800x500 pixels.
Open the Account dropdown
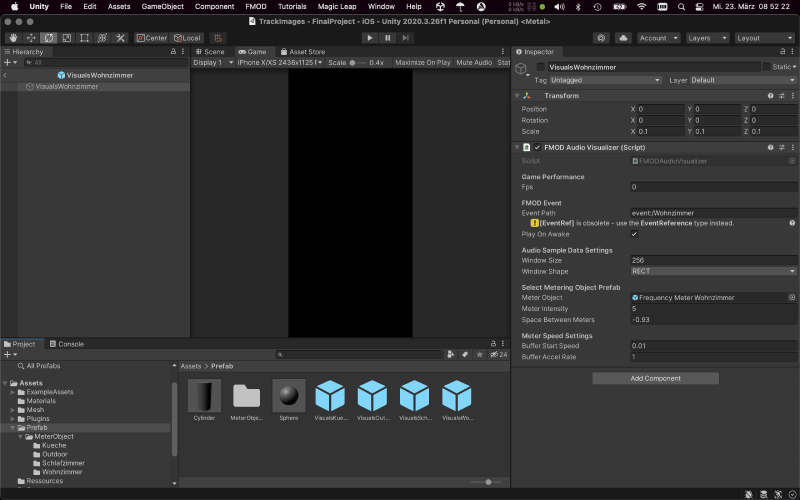click(658, 38)
